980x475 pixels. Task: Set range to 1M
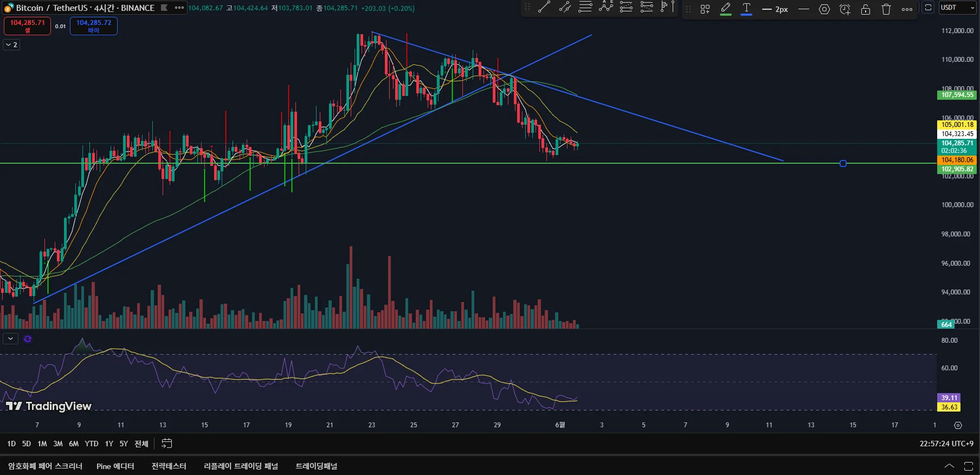pyautogui.click(x=42, y=444)
